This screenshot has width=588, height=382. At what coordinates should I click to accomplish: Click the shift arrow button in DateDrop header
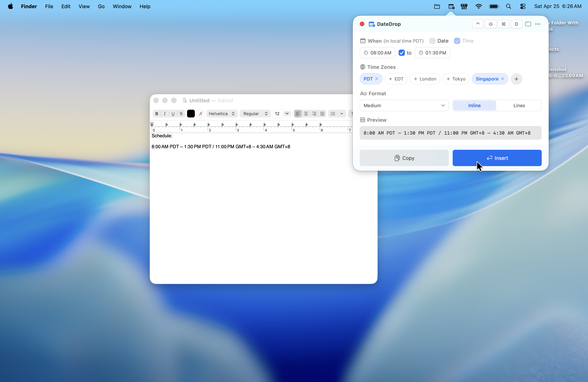(x=491, y=24)
